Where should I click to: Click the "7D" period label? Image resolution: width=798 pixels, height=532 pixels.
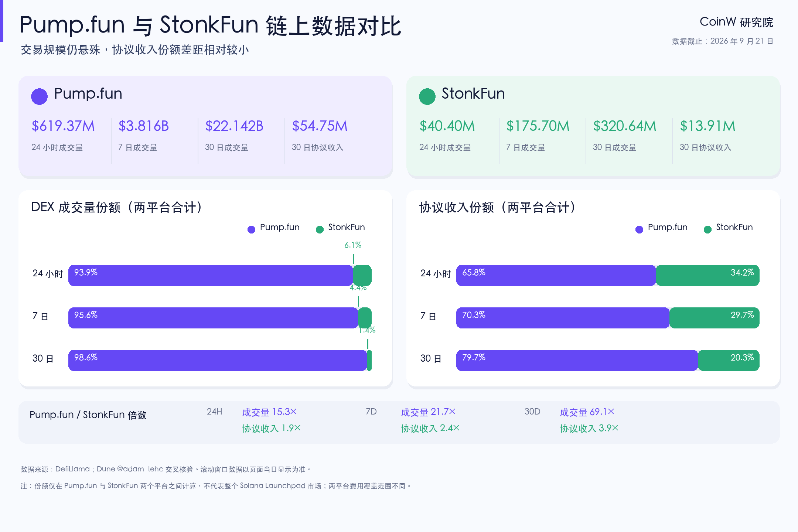[x=371, y=412]
